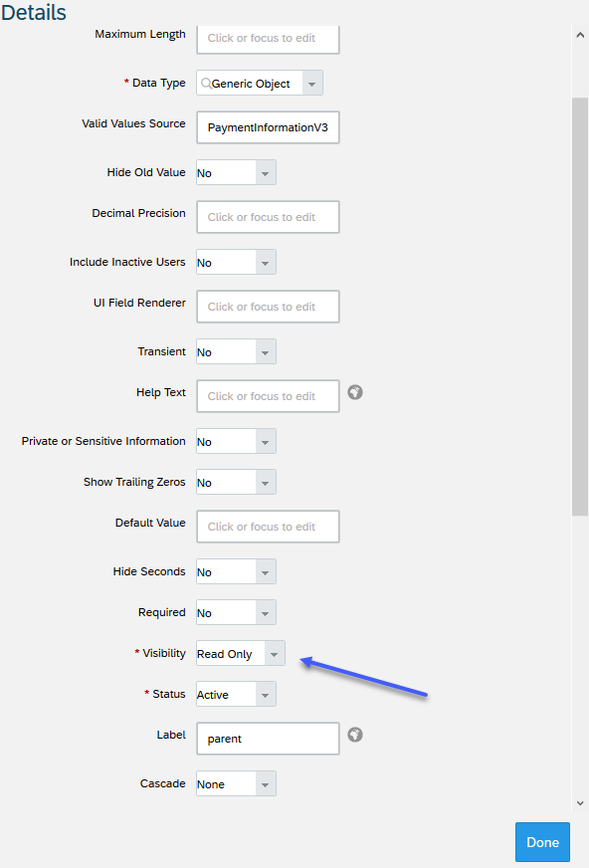Screen dimensions: 589x868
Task: Open Private or Sensitive Information dropdown
Action: pos(236,441)
